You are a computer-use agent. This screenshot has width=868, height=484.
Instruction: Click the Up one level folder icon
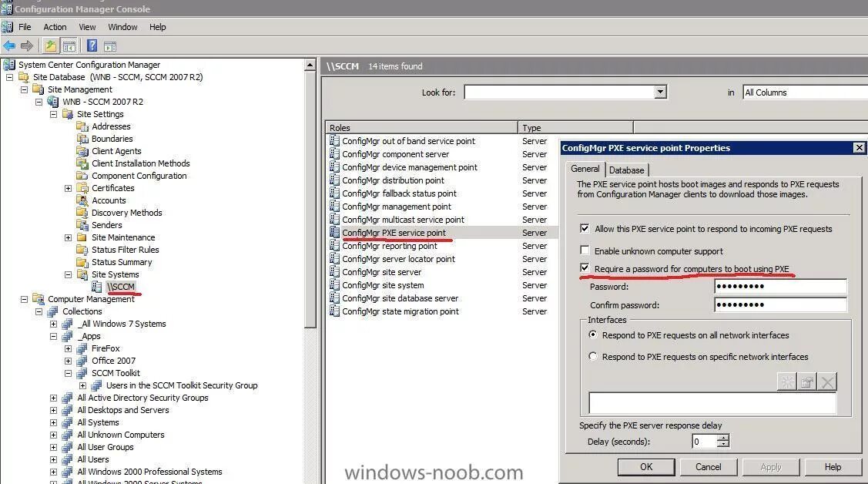point(50,46)
